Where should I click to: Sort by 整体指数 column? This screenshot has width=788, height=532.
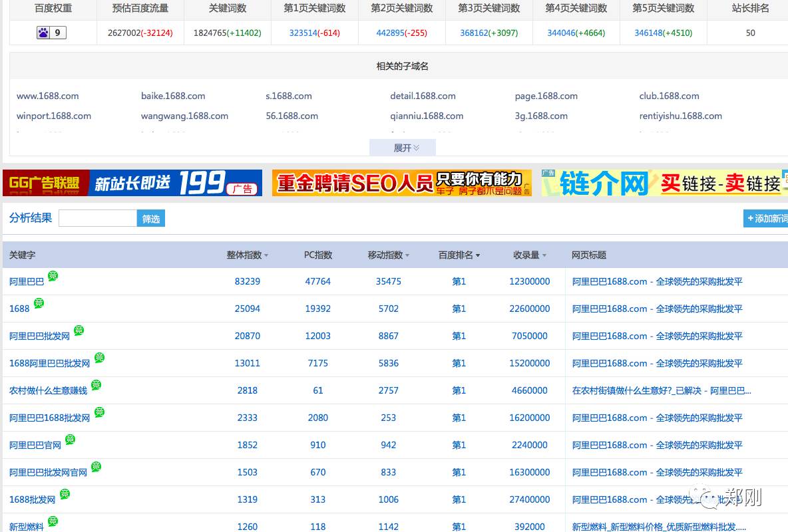[248, 255]
